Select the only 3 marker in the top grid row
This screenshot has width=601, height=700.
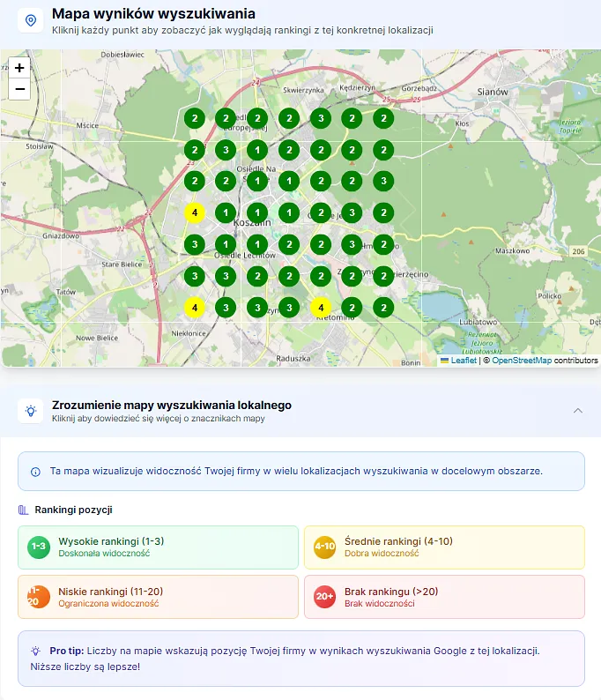(321, 118)
